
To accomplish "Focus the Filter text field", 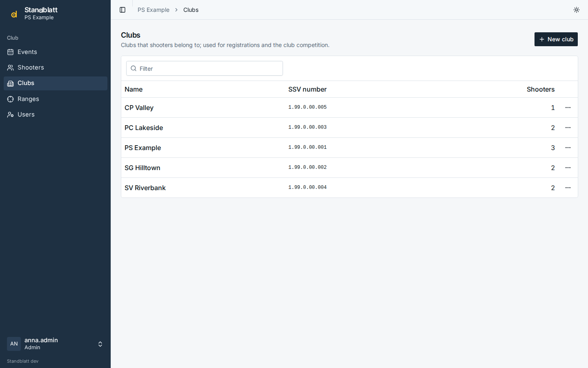I will click(205, 68).
